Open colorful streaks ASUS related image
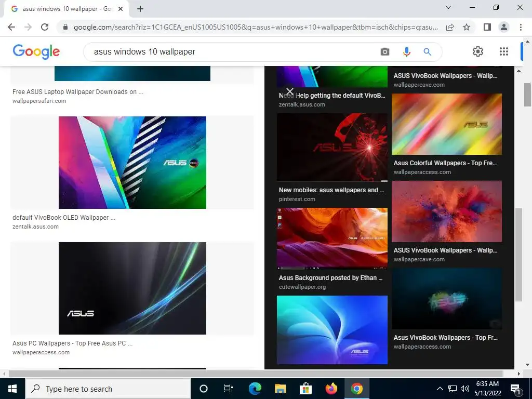The height and width of the screenshot is (399, 532). [x=447, y=124]
